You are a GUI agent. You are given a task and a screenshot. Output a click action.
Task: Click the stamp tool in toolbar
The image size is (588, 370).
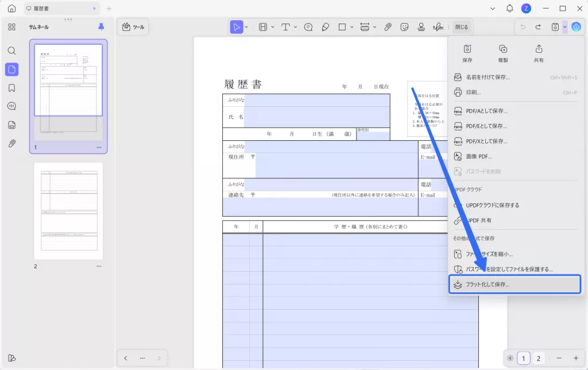[421, 27]
